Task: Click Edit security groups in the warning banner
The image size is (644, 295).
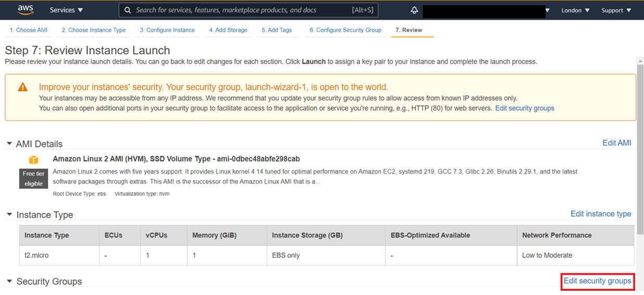Action: (524, 108)
